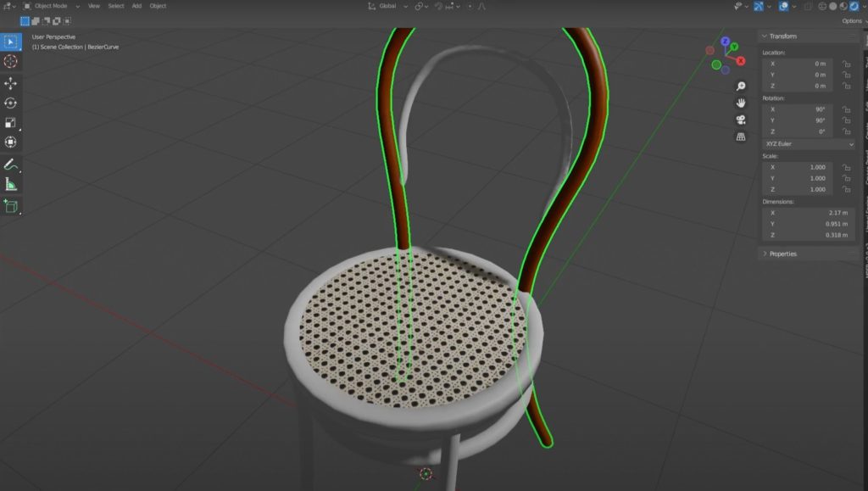Image resolution: width=868 pixels, height=491 pixels.
Task: Activate the Rotate tool
Action: click(11, 103)
